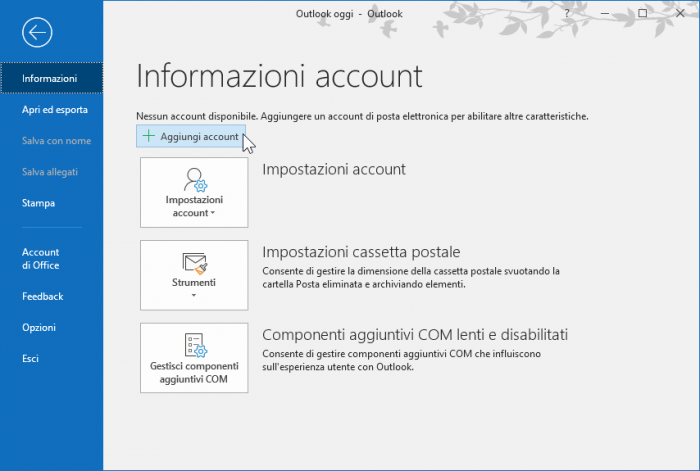Open Opzioni settings

point(39,327)
